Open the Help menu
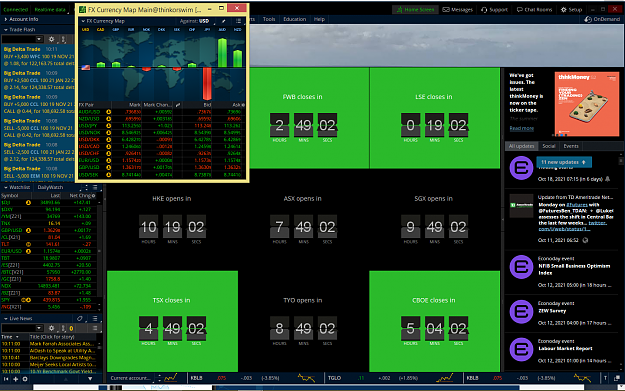The image size is (625, 391). [x=319, y=19]
